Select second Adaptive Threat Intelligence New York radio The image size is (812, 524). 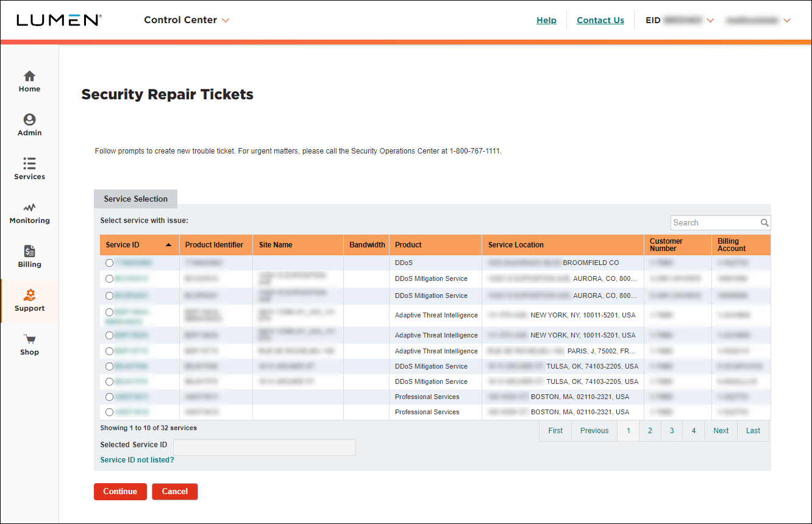[x=109, y=335]
